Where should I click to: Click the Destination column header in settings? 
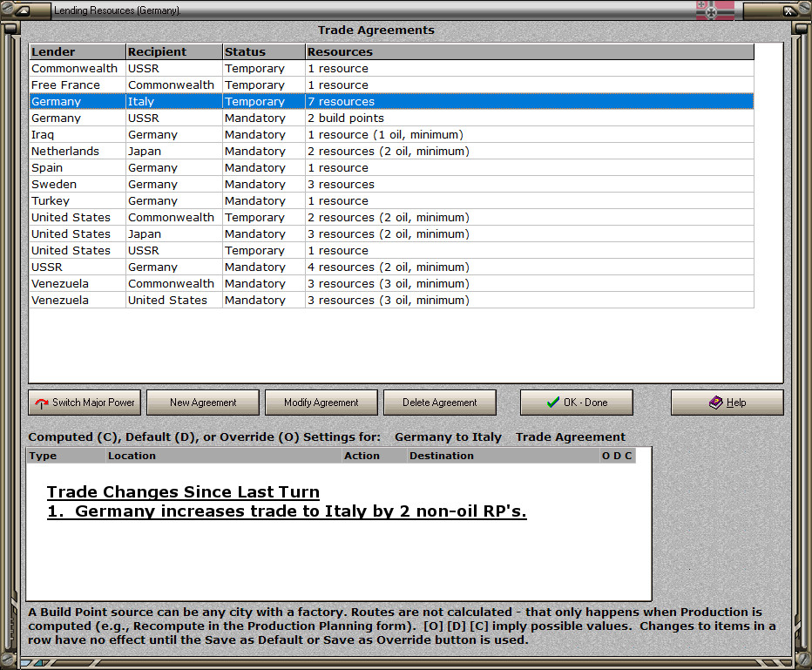504,456
